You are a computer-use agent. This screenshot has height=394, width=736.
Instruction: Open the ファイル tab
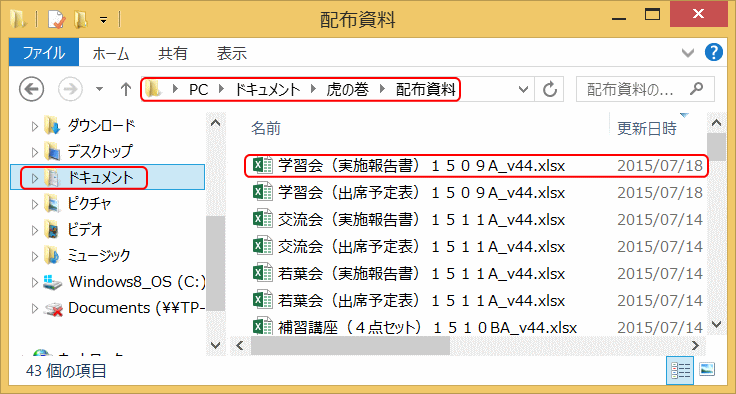click(x=44, y=53)
